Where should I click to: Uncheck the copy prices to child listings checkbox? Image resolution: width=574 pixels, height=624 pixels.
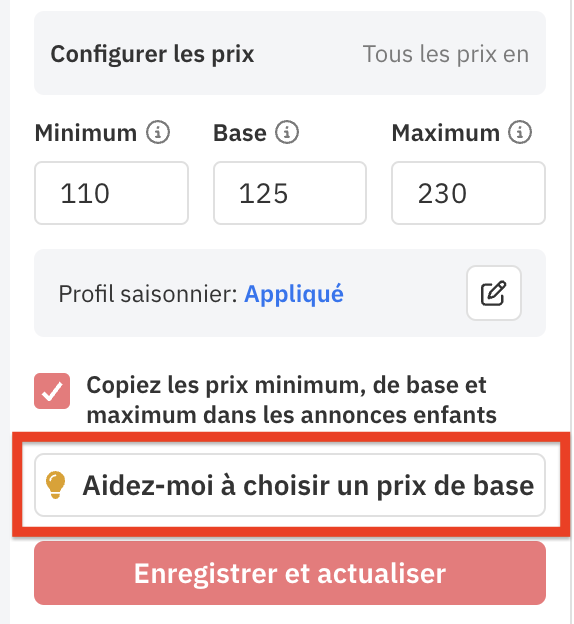click(x=52, y=391)
